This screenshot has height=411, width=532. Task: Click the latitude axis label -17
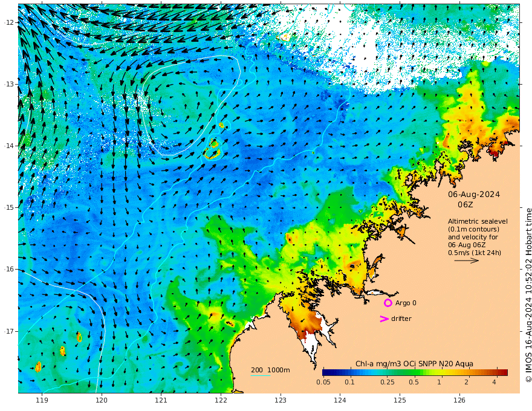(9, 331)
